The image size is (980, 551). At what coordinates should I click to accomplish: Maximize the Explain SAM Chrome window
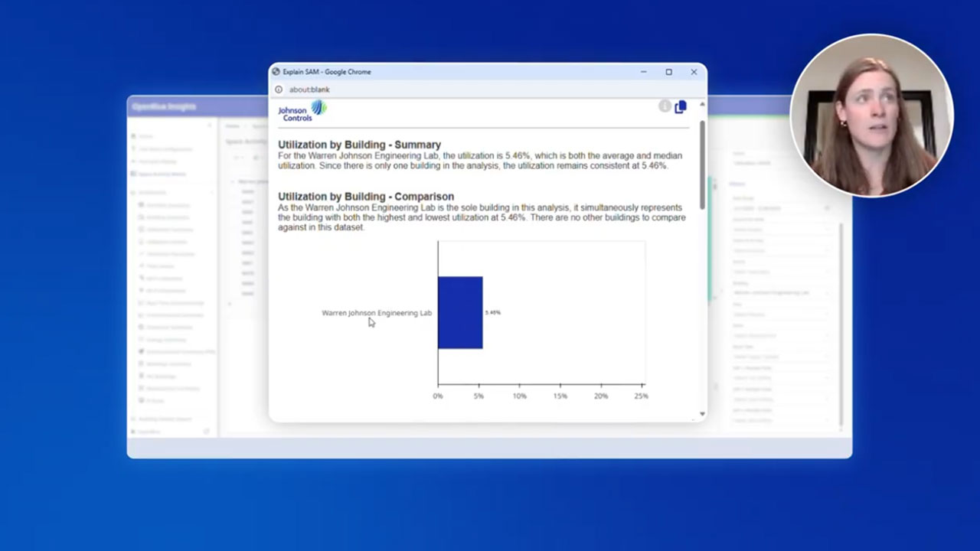668,72
